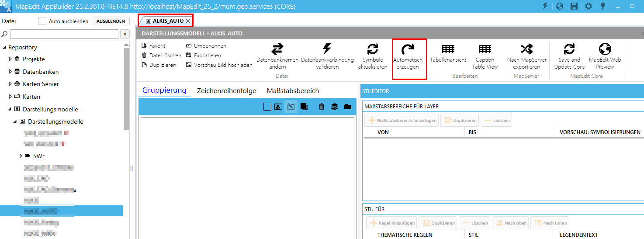This screenshot has width=644, height=239.
Task: Click Automatisch erzeugen arrow icon
Action: 408,49
